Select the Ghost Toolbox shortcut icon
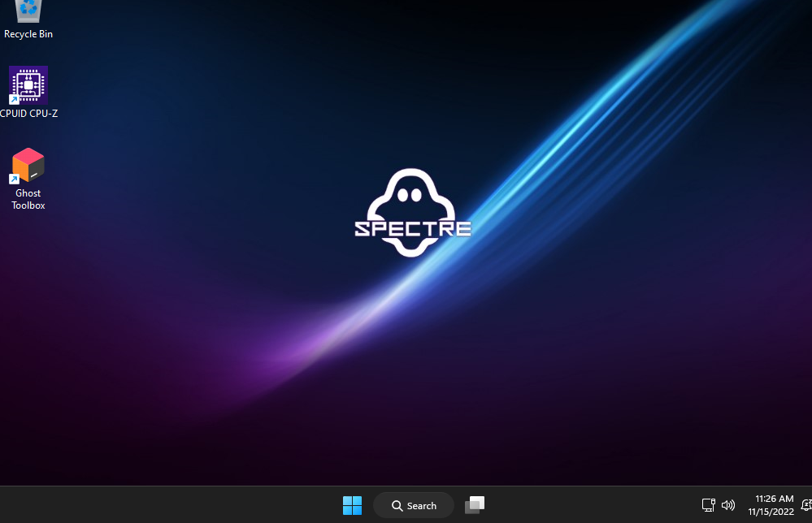This screenshot has height=523, width=812. (28, 165)
